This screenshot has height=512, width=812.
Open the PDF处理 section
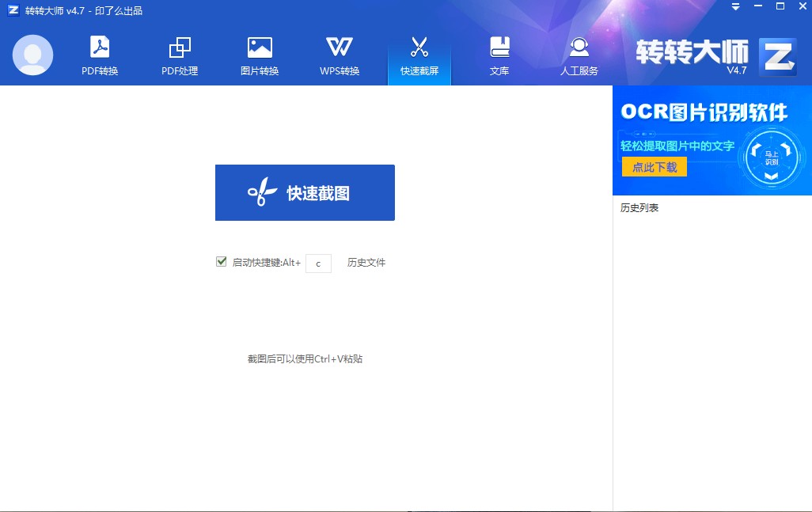[x=180, y=56]
